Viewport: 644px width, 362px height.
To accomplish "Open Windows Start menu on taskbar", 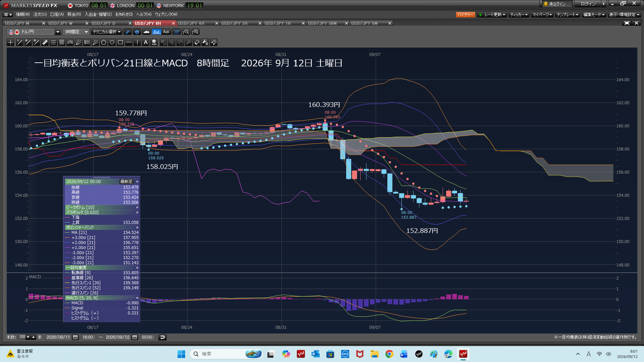I will (x=181, y=354).
